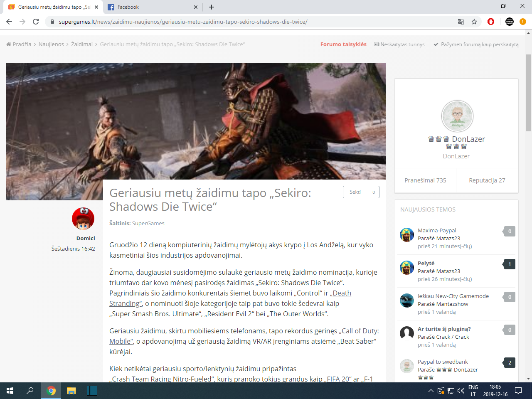Click the address bar URL
532x399 pixels.
click(183, 22)
